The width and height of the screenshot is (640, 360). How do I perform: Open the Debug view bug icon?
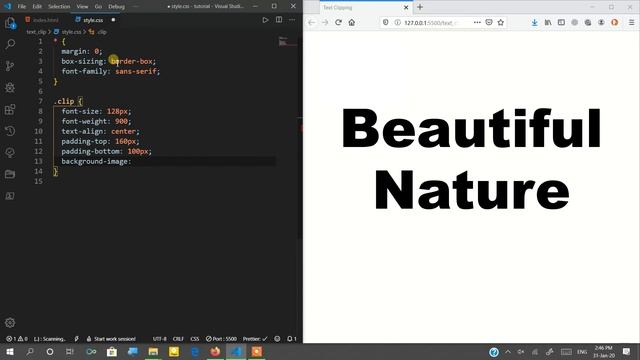(10, 87)
